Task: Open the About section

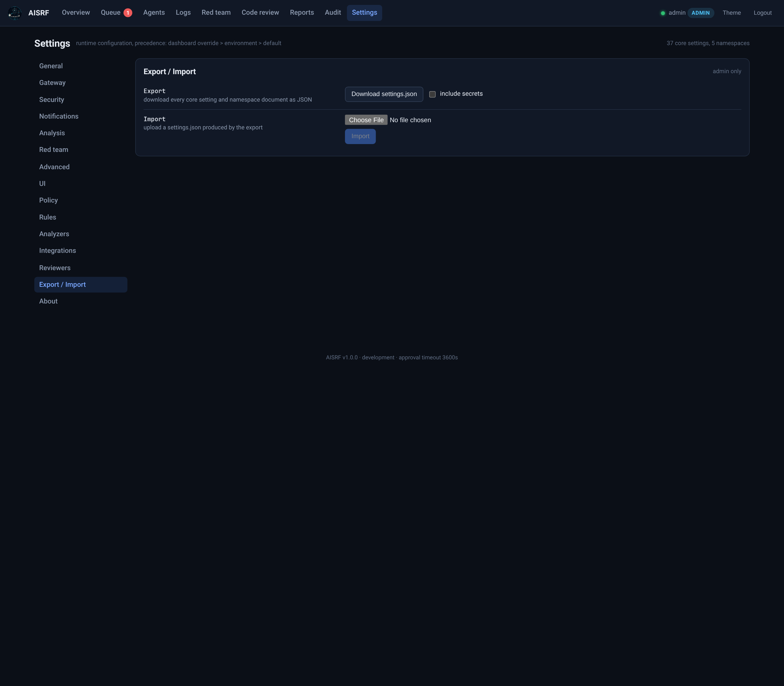Action: [x=81, y=301]
